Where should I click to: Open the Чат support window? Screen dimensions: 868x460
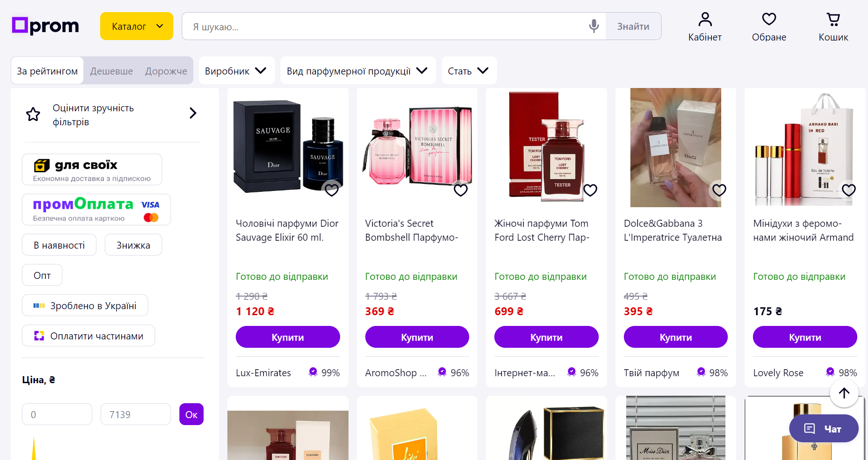pyautogui.click(x=824, y=428)
